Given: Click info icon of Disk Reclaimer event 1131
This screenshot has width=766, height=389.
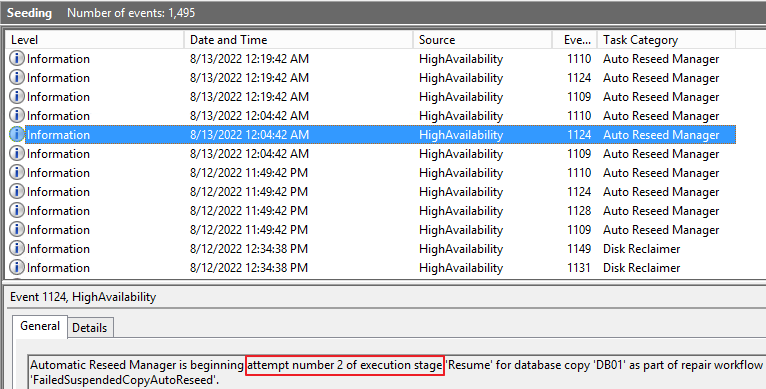Looking at the screenshot, I should pos(17,268).
